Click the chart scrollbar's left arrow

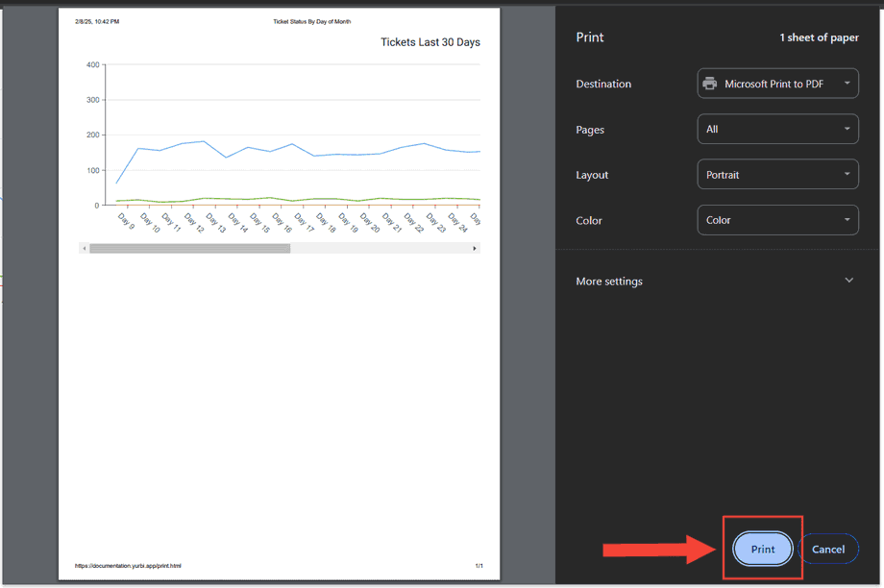pyautogui.click(x=85, y=248)
